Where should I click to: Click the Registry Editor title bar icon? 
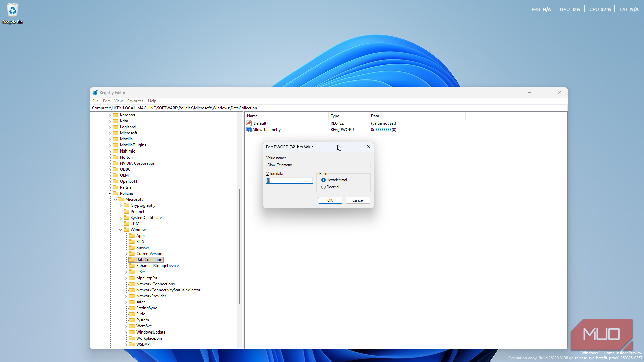(95, 93)
